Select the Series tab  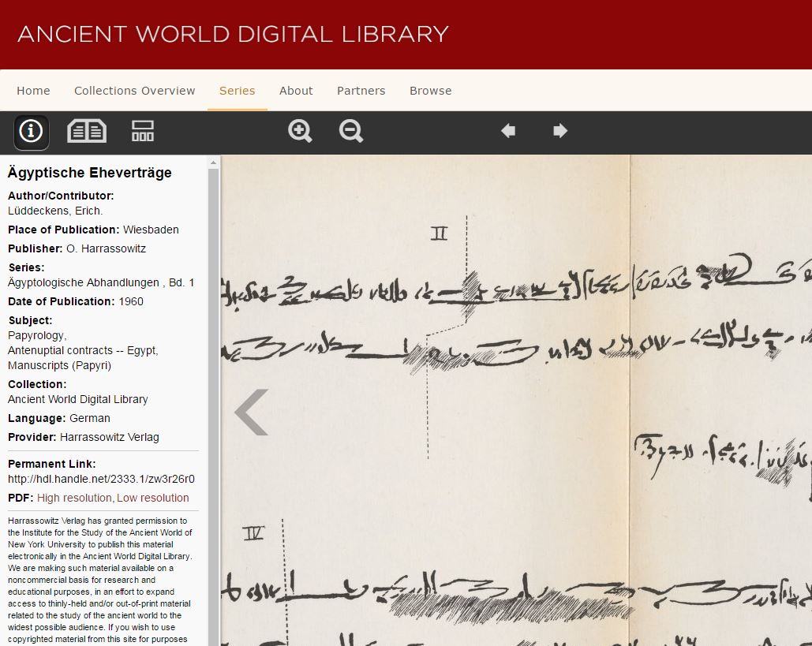point(237,91)
